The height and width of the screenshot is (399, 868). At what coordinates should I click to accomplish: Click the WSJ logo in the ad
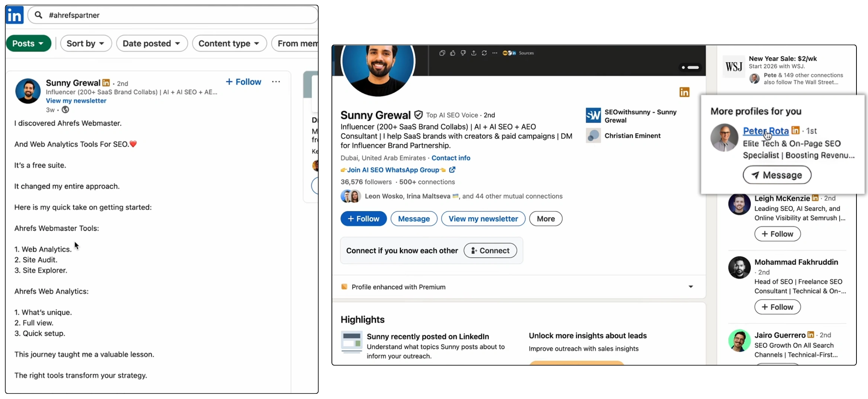click(734, 67)
